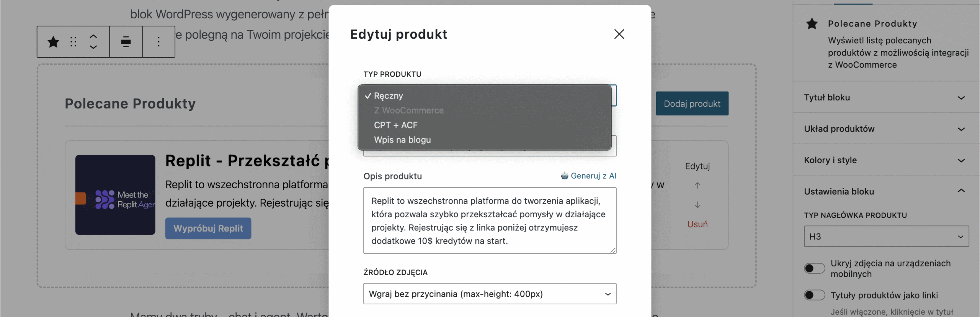Open the block alignment icon
Screen dimensions: 980x317
(x=126, y=41)
